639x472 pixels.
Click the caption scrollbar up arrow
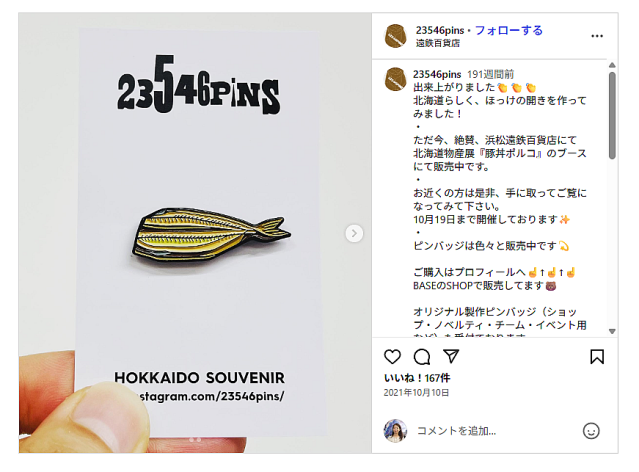tap(612, 65)
